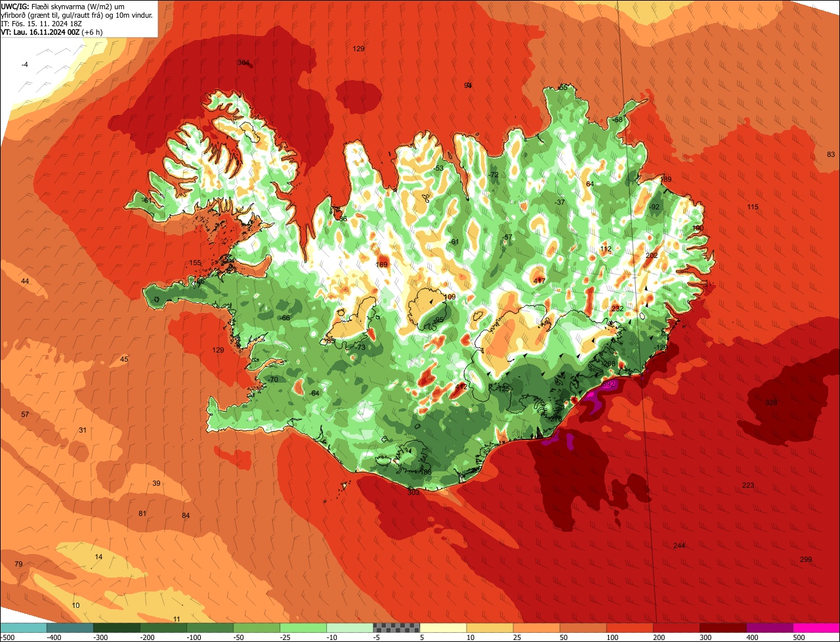Click the "244" value on the map
Image resolution: width=840 pixels, height=642 pixels.
[679, 546]
